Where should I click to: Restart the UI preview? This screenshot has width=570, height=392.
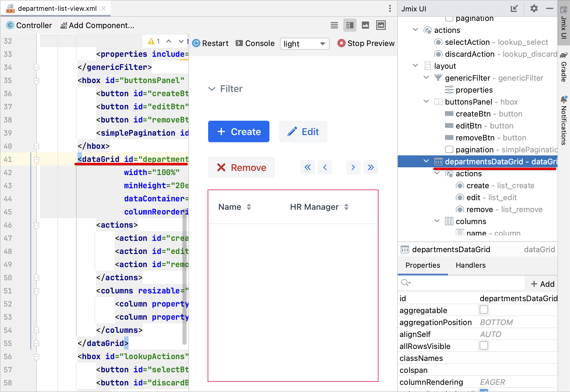click(x=210, y=43)
